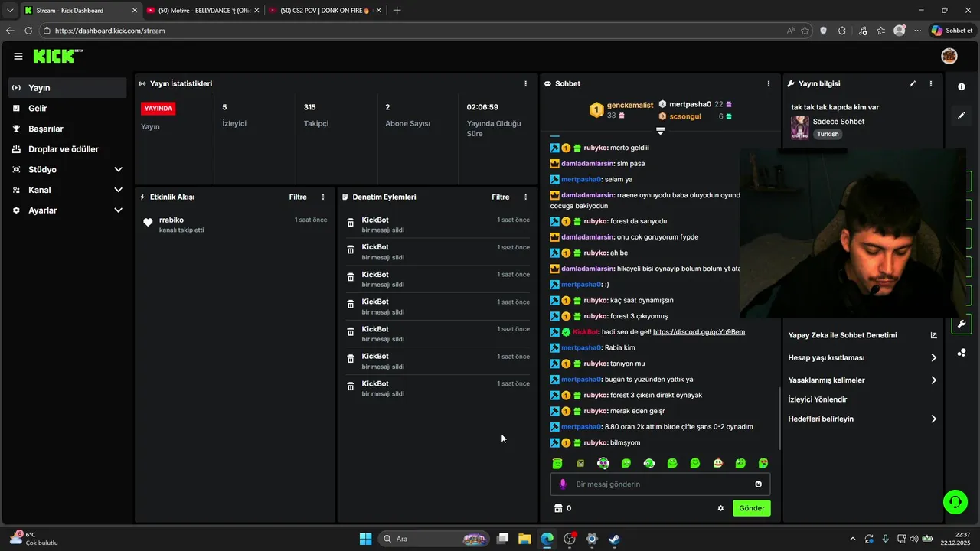Launch Steam from the taskbar
This screenshot has height=551, width=980.
click(x=614, y=539)
